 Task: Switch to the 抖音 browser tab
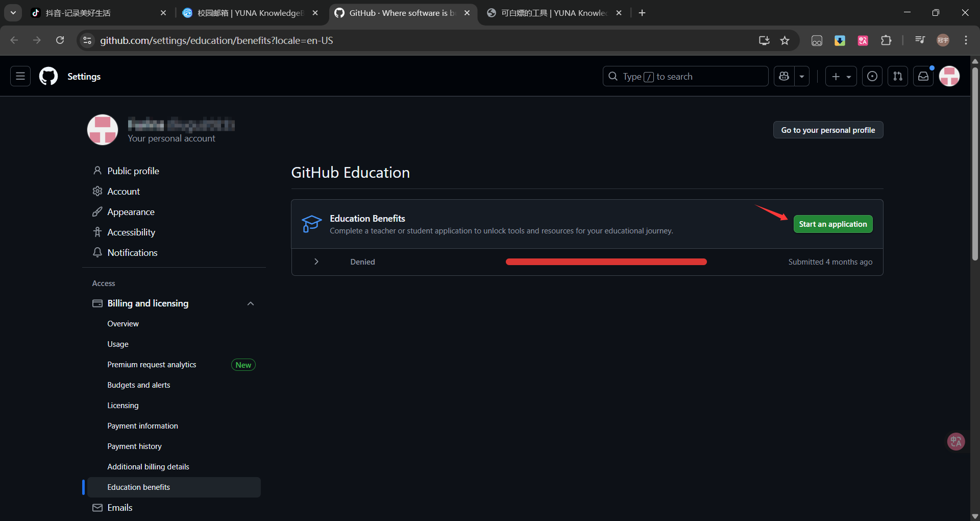click(97, 13)
